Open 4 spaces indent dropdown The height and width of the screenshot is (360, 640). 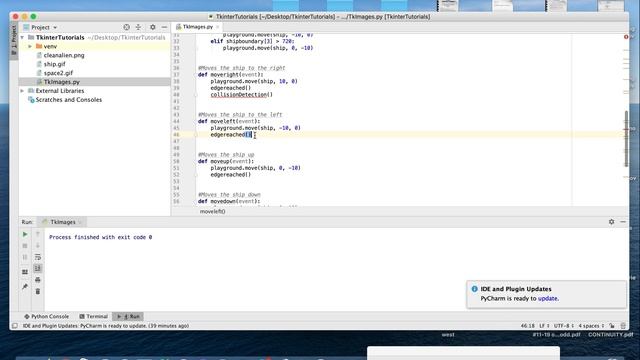click(x=591, y=326)
